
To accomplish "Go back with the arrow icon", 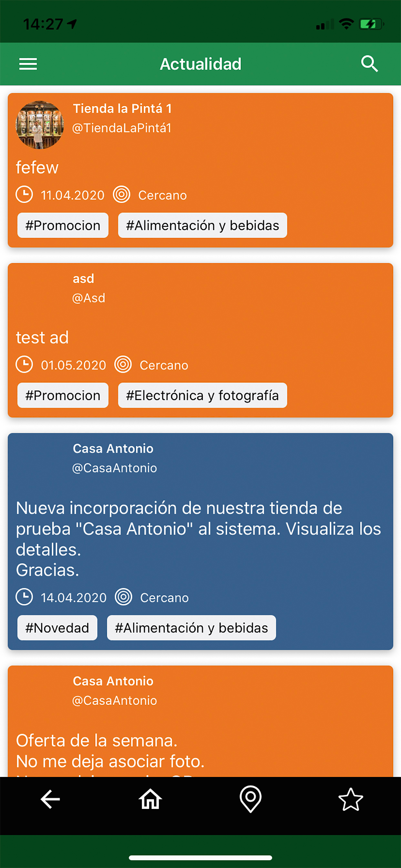I will tap(50, 799).
